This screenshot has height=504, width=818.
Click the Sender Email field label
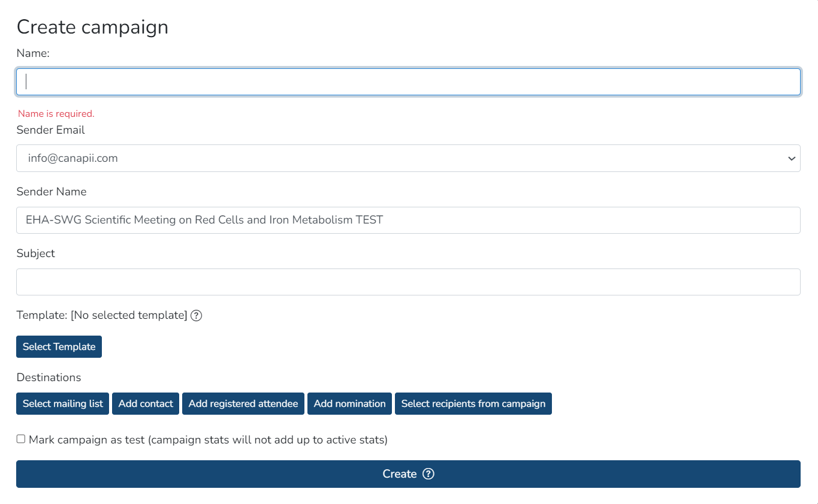pos(50,130)
